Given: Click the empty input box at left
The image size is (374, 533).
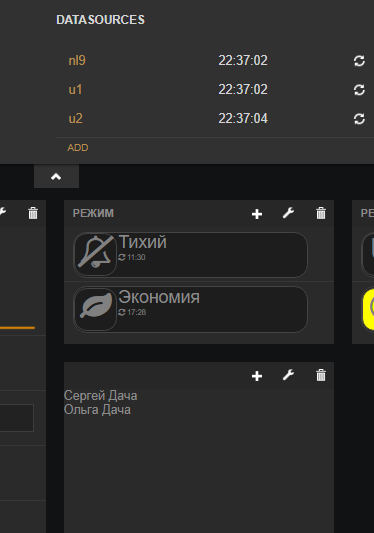Looking at the screenshot, I should (x=17, y=418).
